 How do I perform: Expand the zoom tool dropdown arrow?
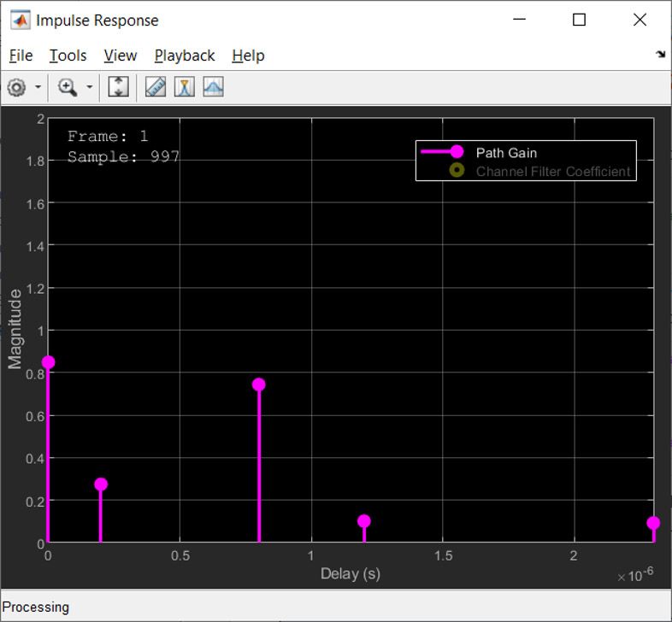[x=89, y=87]
